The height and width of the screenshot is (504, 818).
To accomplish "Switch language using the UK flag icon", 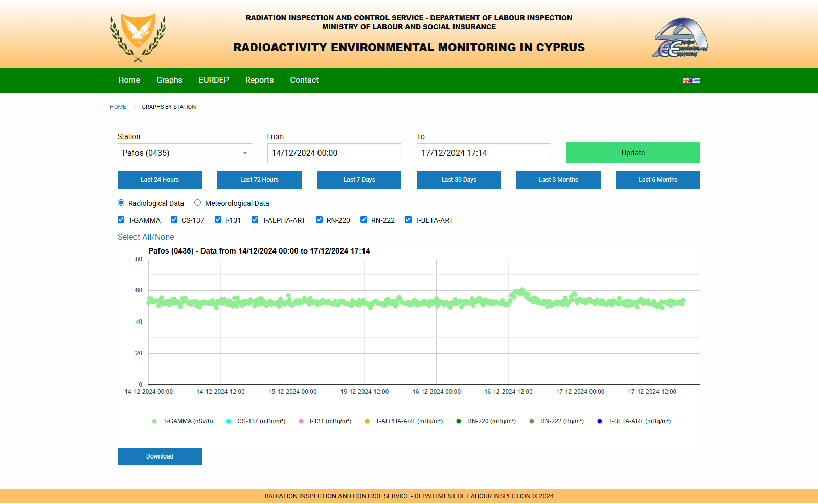I will pyautogui.click(x=687, y=80).
